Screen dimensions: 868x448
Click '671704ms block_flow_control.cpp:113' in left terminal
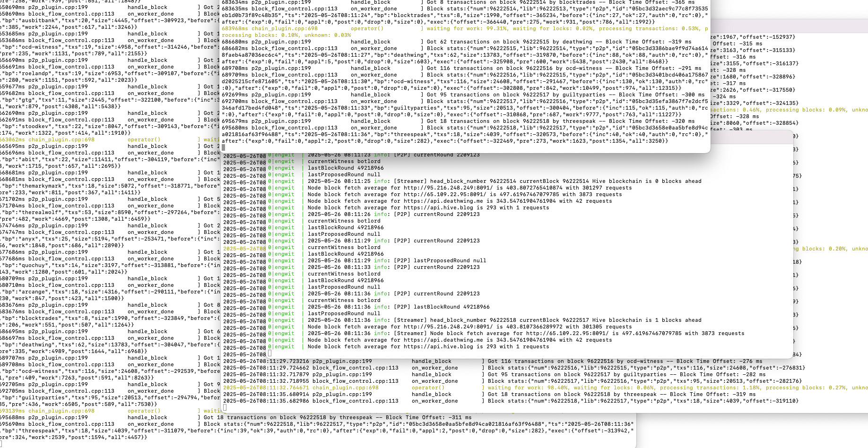(x=57, y=206)
